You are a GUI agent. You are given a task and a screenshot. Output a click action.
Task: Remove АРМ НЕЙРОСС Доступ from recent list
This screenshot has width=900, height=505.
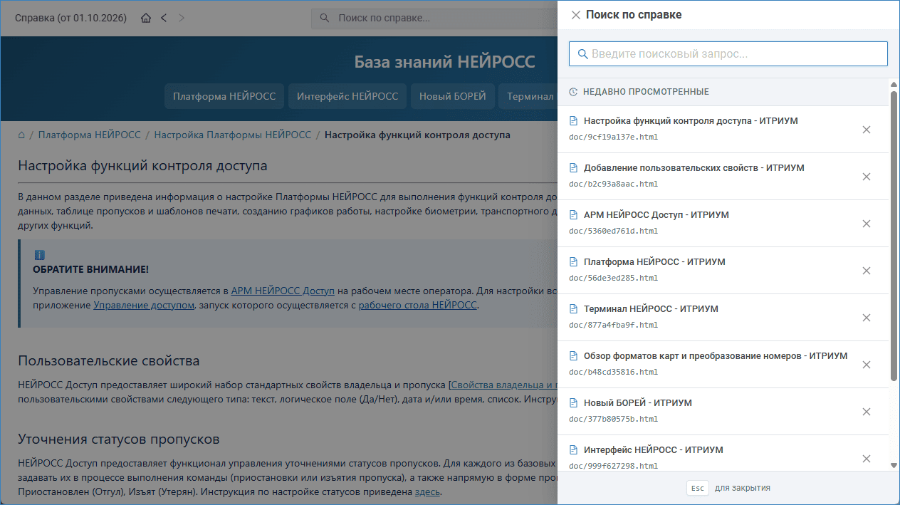[x=866, y=224]
